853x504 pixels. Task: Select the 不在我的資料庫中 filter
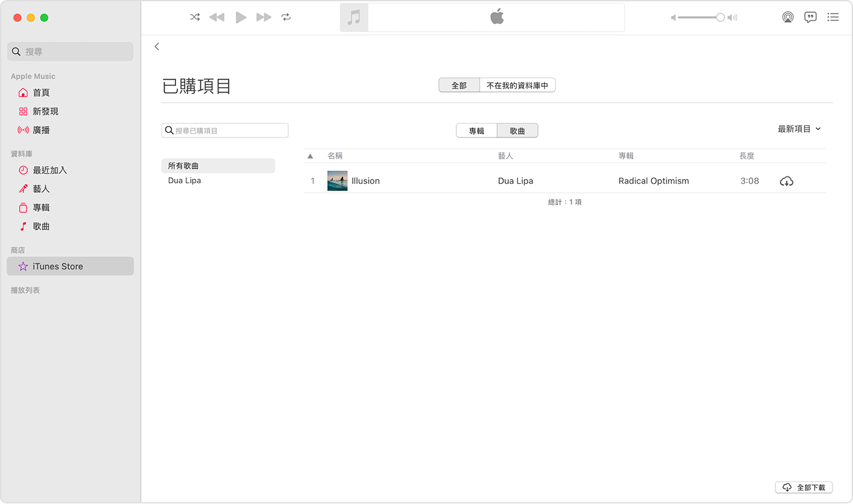point(517,85)
